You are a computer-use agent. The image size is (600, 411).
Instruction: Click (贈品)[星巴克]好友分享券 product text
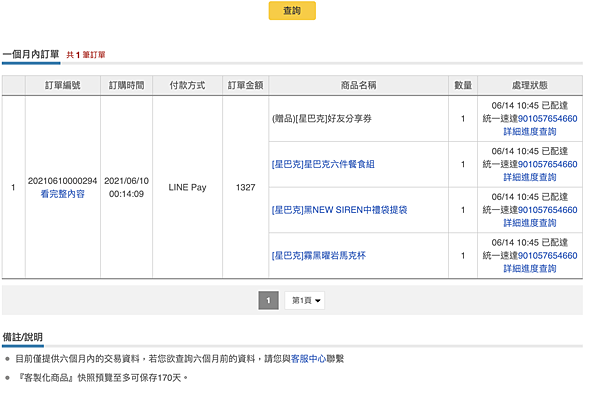[x=322, y=119]
